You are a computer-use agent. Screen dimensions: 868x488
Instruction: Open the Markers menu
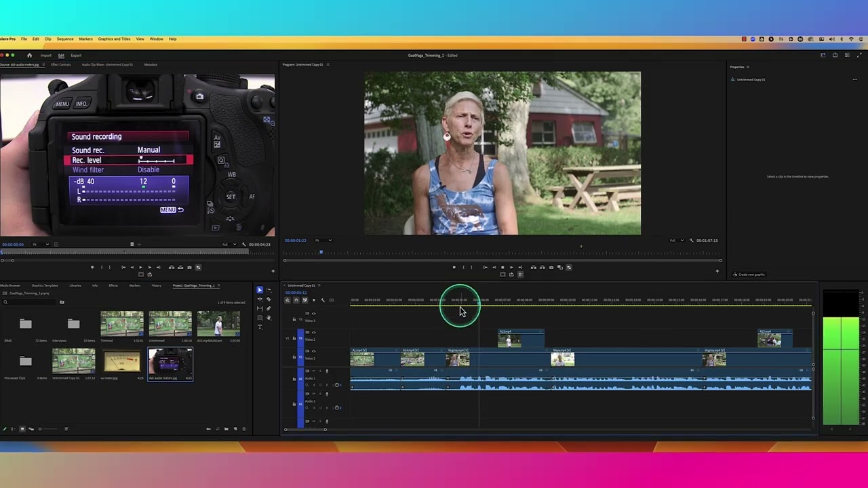85,39
